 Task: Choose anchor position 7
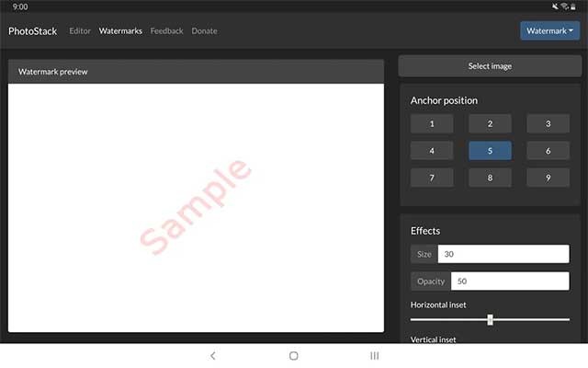432,178
